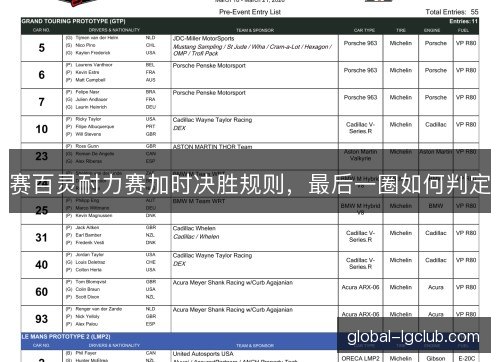
Task: Click driver name 'Ricky Taylor'
Action: (88, 119)
